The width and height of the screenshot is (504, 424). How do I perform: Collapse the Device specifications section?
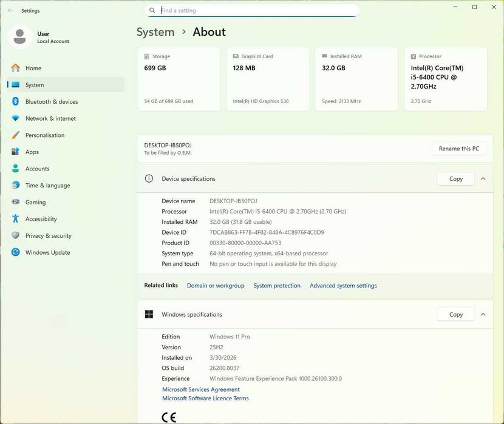[x=483, y=179]
